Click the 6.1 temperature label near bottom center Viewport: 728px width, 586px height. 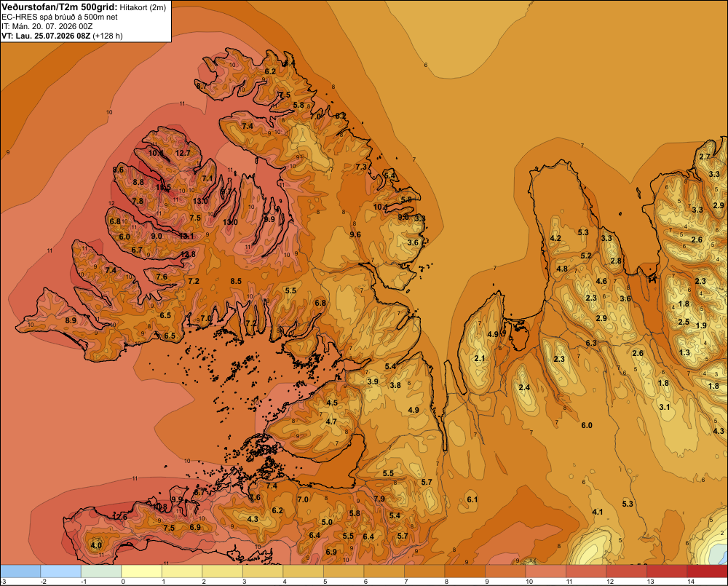(x=472, y=499)
